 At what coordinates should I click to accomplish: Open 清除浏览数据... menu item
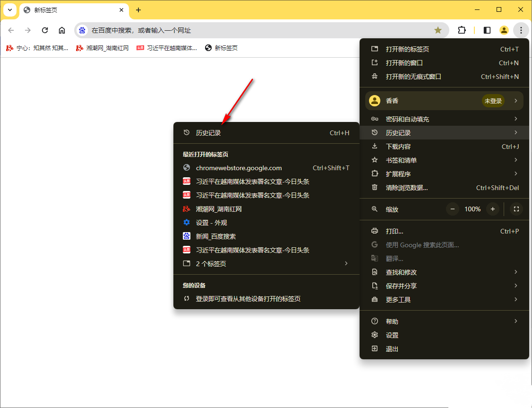tap(444, 188)
